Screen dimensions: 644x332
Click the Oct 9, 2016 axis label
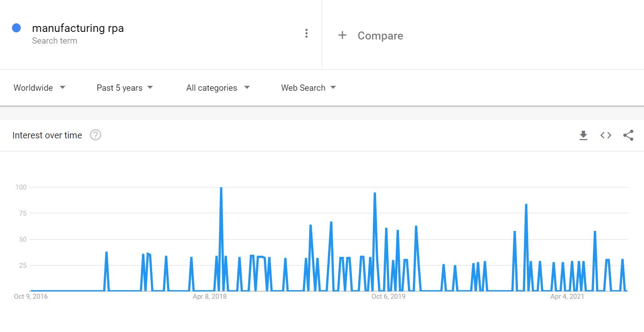[31, 297]
